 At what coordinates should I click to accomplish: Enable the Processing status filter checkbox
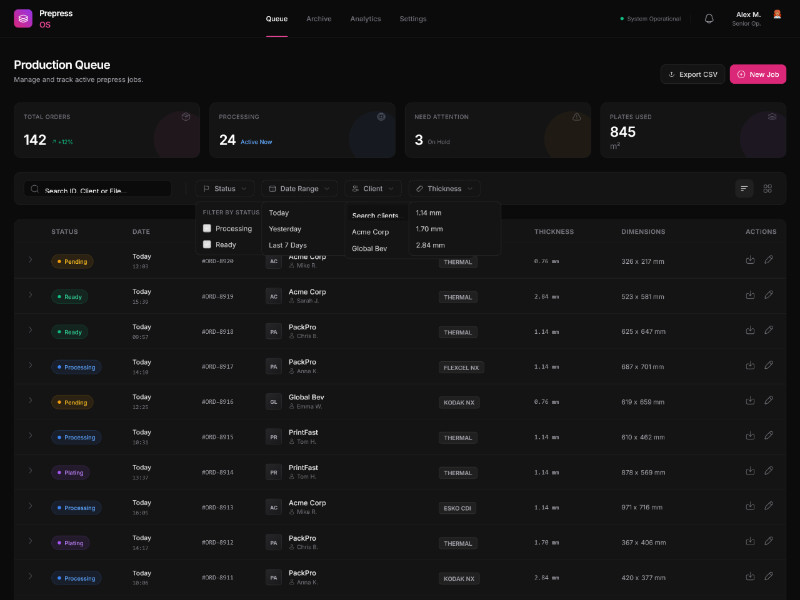pyautogui.click(x=207, y=228)
